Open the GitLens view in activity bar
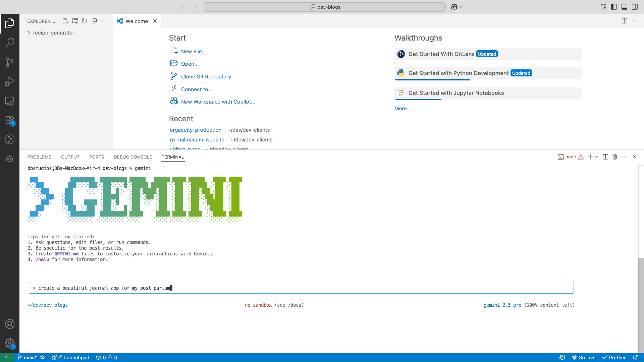Screen dimensions: 644x362 (x=10, y=139)
